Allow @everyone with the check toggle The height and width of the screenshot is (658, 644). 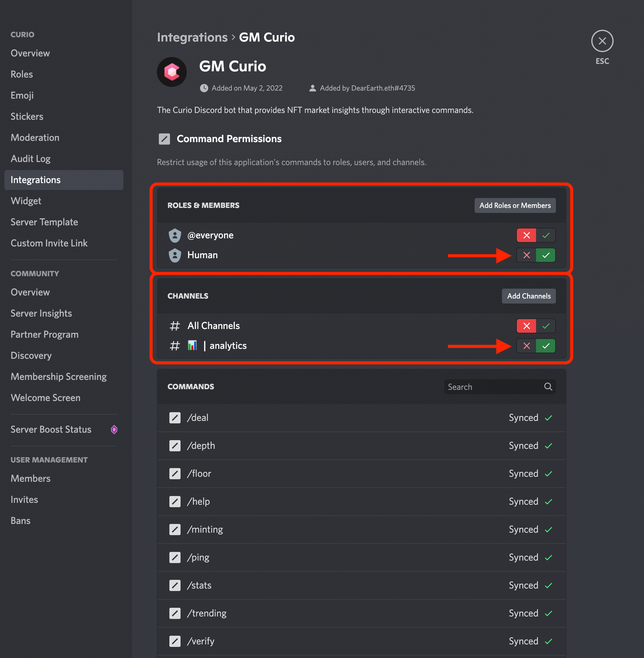click(545, 235)
